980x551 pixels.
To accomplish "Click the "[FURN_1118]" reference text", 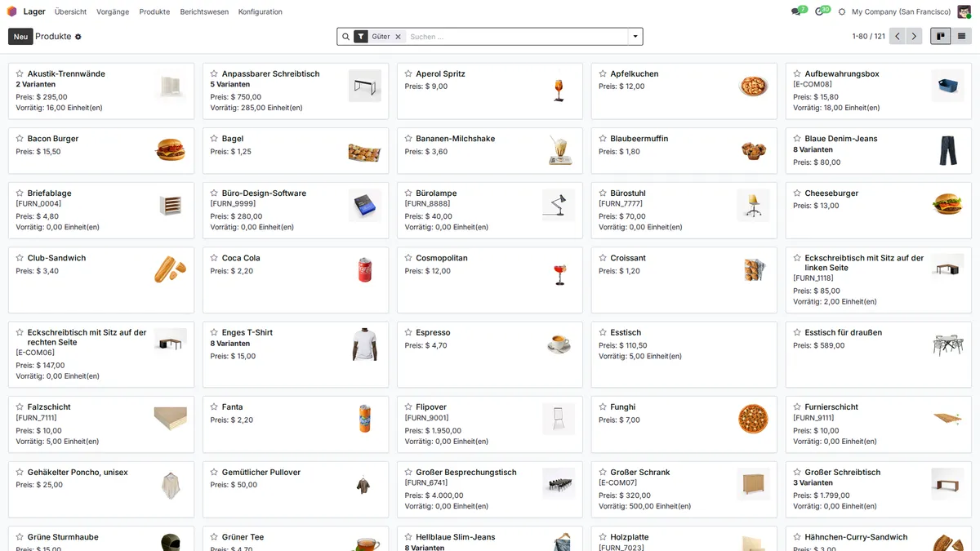I will click(x=813, y=278).
